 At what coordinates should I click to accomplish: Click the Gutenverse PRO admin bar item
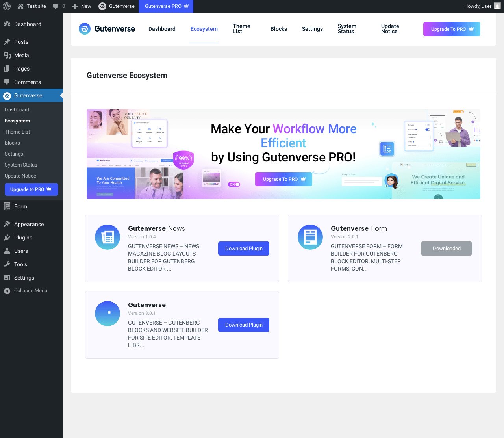coord(166,6)
